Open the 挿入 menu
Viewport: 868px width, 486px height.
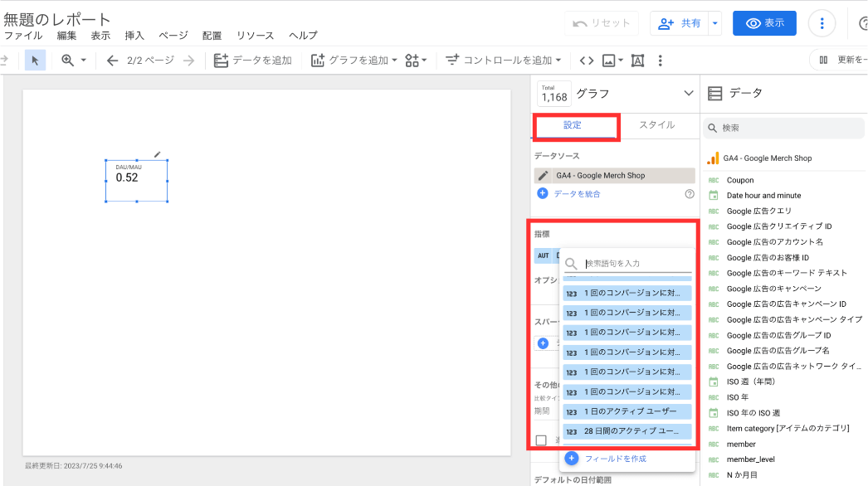(x=134, y=36)
